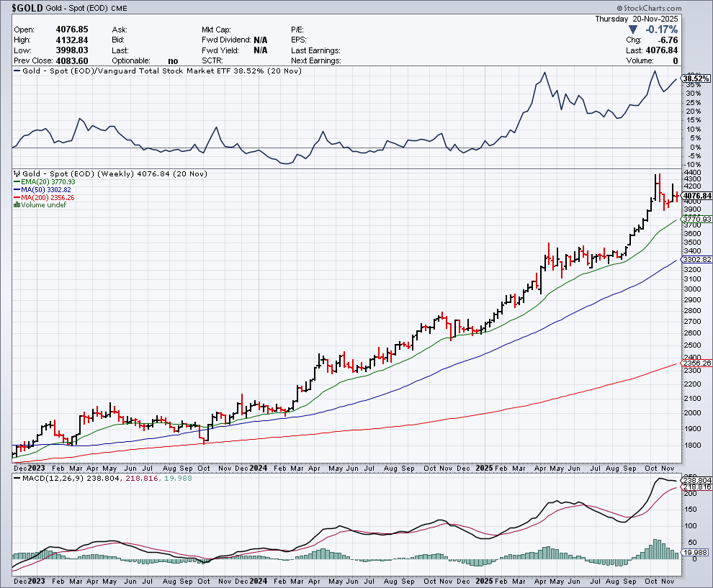Click the 4076.84 current price axis tag
Image resolution: width=713 pixels, height=588 pixels.
[696, 196]
